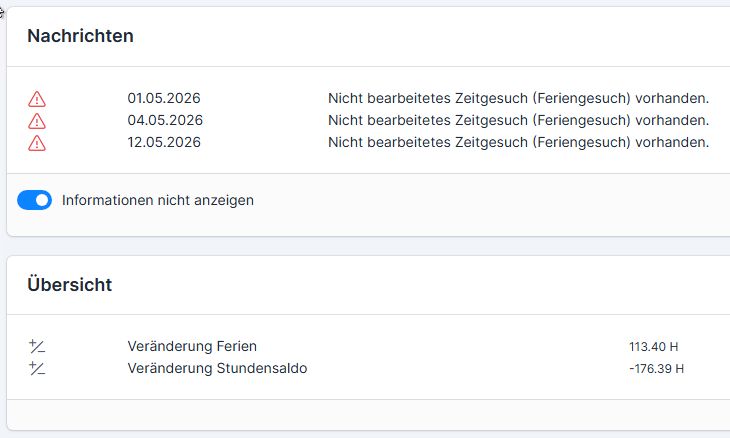Click the Veränderung Stundensaldo row label

pyautogui.click(x=217, y=368)
